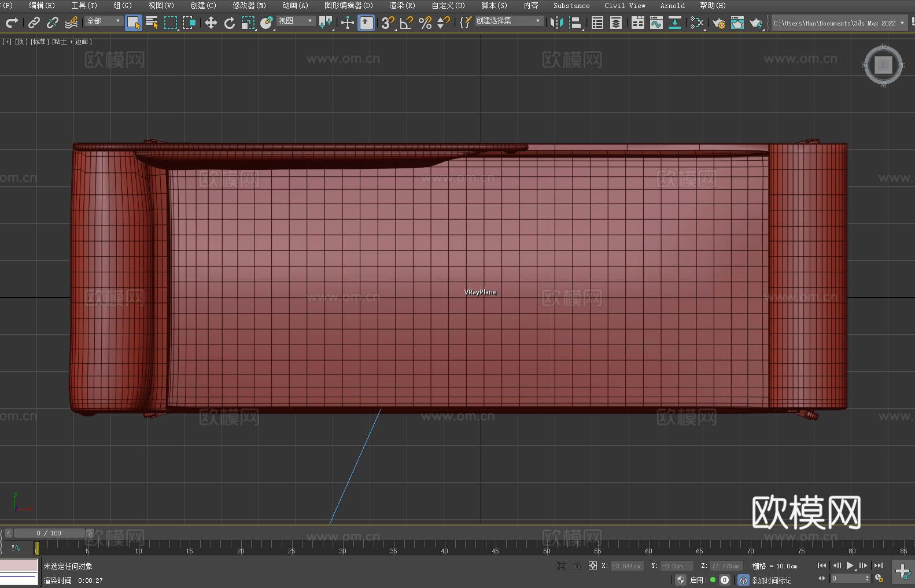Open the Mirror tool
The width and height of the screenshot is (915, 588).
coord(556,23)
